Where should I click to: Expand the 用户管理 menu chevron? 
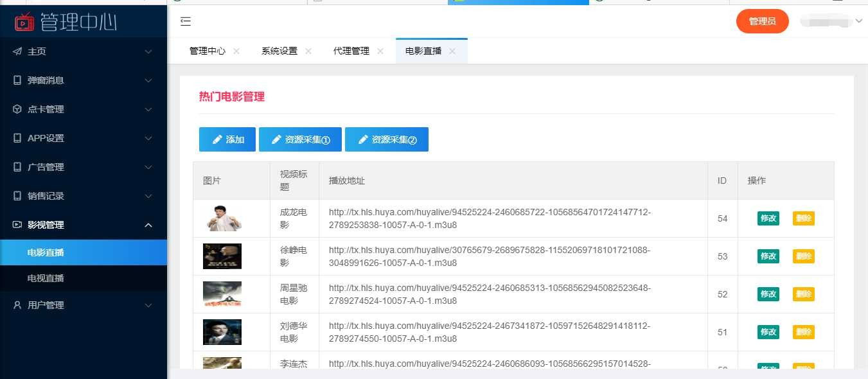click(148, 305)
